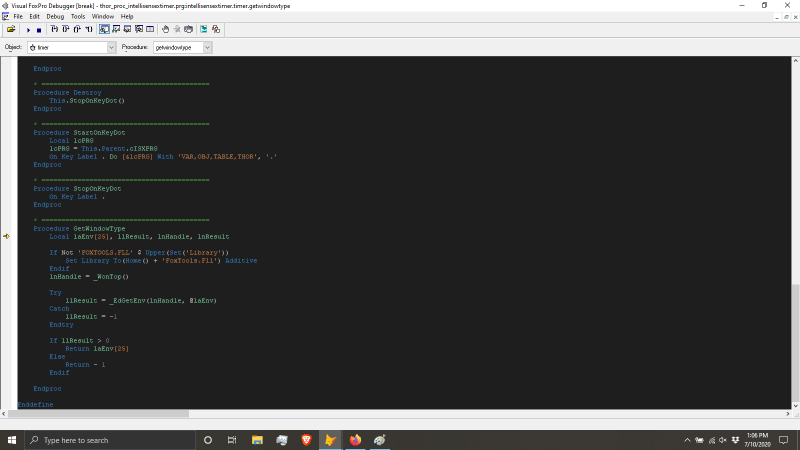800x450 pixels.
Task: Click the vertical scrollbar down arrow
Action: pyautogui.click(x=795, y=406)
